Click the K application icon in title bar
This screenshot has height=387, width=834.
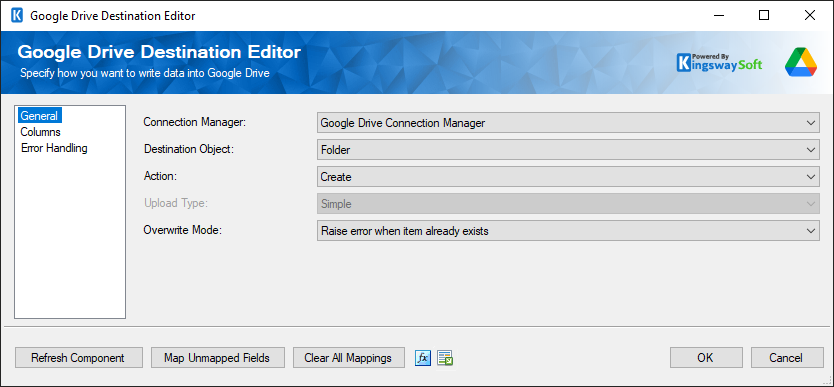click(17, 15)
